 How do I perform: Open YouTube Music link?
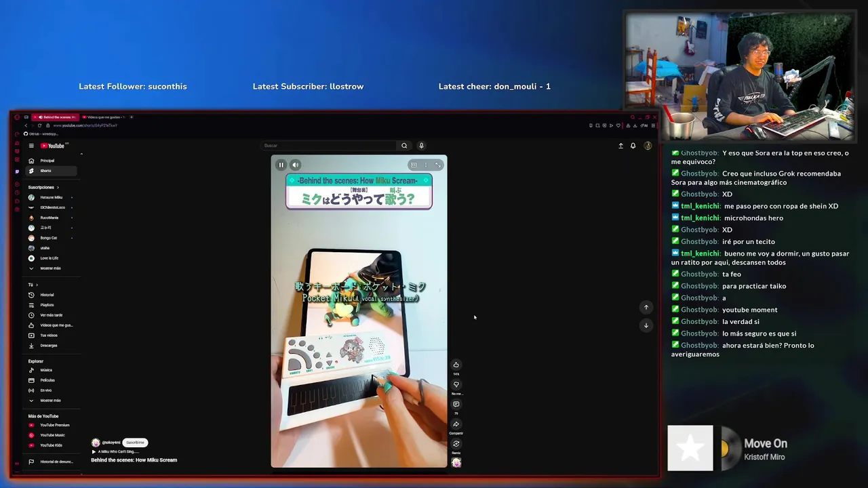52,435
